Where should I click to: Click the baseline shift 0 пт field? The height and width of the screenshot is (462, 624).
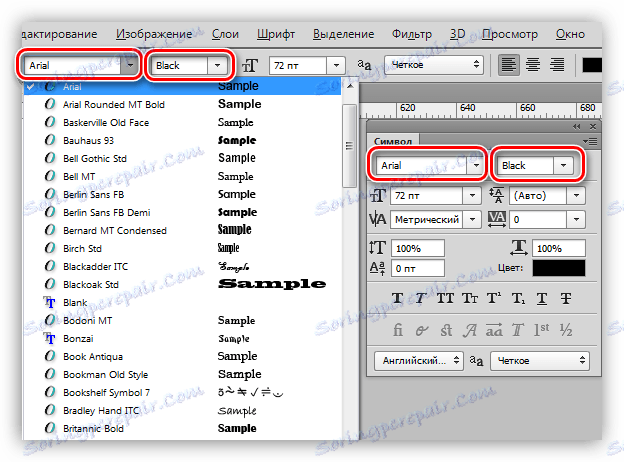tap(417, 268)
